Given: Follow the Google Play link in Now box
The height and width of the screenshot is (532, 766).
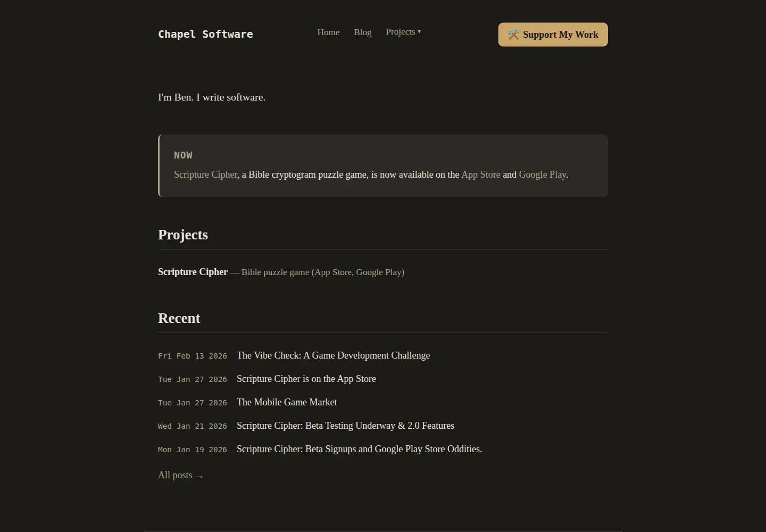Looking at the screenshot, I should coord(543,174).
